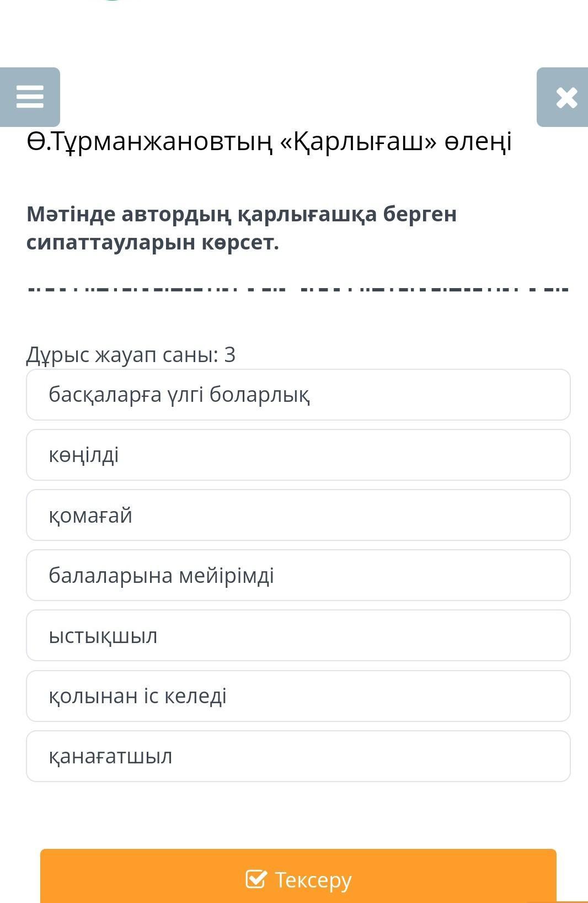The height and width of the screenshot is (903, 588).
Task: Choose option «ыстықшыл»
Action: (298, 635)
